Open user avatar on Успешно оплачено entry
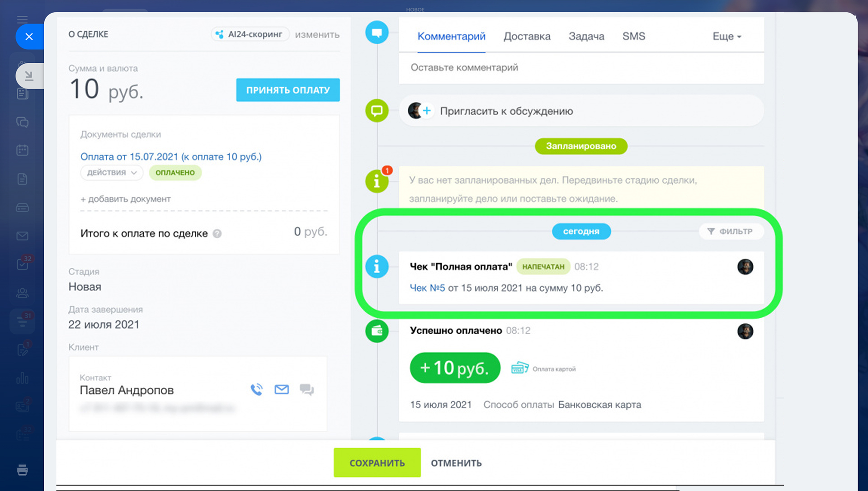Screen dimensions: 868x491 pos(745,331)
